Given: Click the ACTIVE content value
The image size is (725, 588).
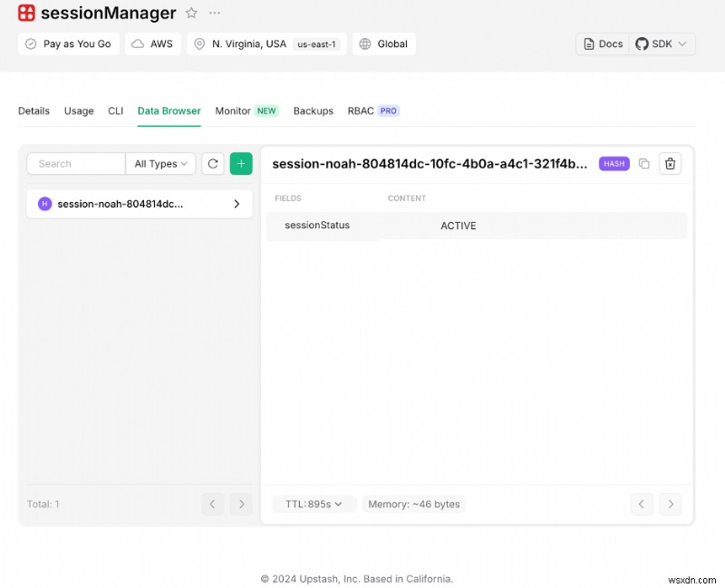Looking at the screenshot, I should [x=459, y=226].
